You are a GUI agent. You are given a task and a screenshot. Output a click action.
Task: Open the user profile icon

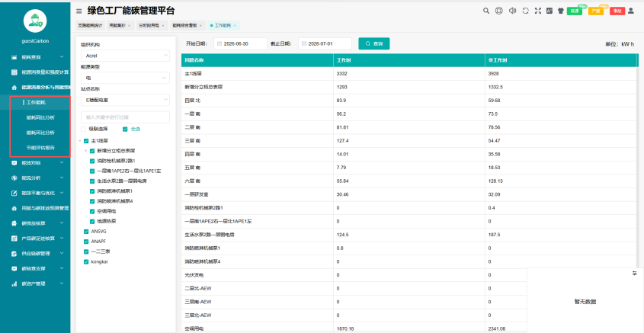(631, 11)
